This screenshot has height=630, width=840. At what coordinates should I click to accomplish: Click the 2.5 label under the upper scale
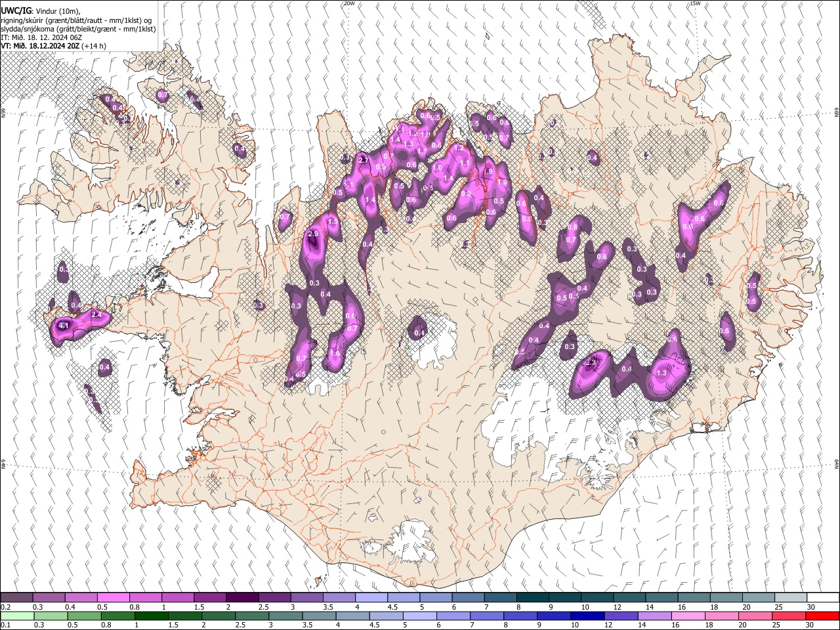coord(263,607)
